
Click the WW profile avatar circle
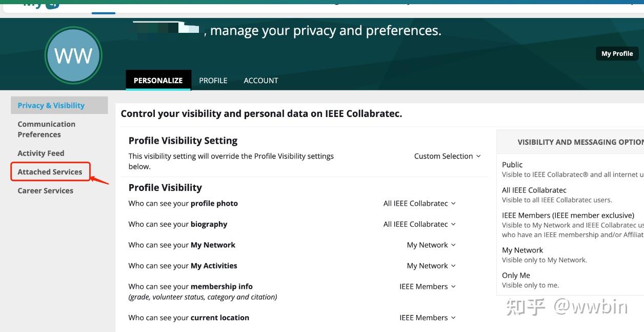pos(73,55)
